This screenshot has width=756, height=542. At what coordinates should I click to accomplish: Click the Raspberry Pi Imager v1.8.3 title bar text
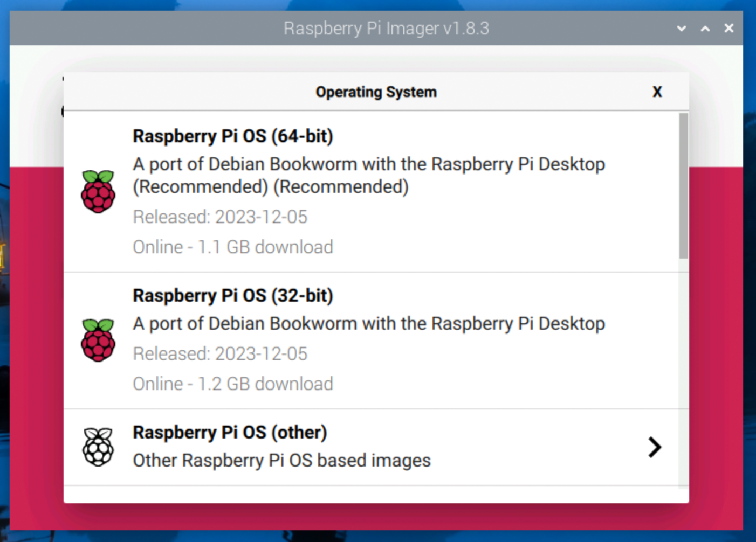386,29
